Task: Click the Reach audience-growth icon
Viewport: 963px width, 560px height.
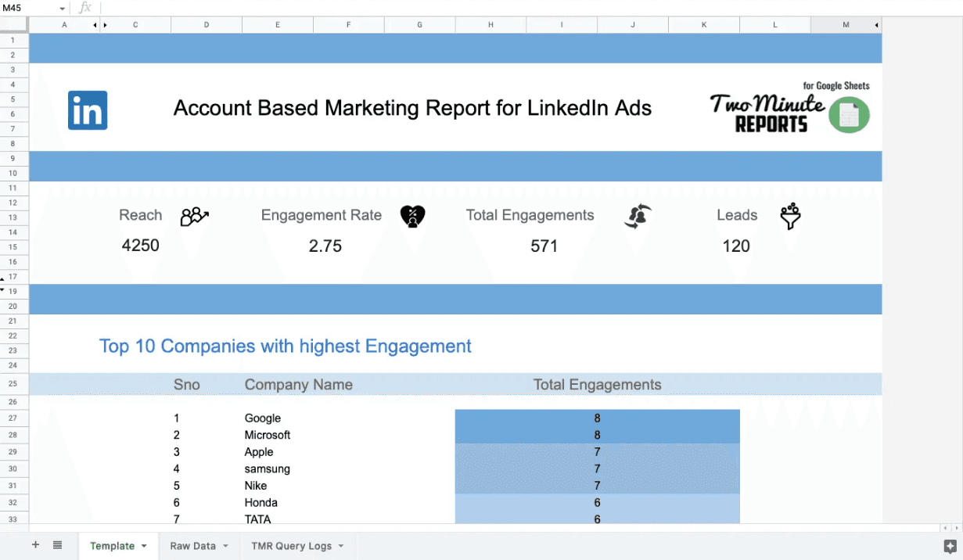Action: point(194,216)
